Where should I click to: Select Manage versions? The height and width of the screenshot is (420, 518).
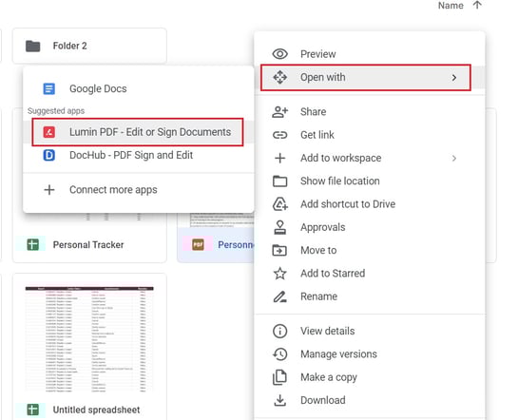click(370, 354)
